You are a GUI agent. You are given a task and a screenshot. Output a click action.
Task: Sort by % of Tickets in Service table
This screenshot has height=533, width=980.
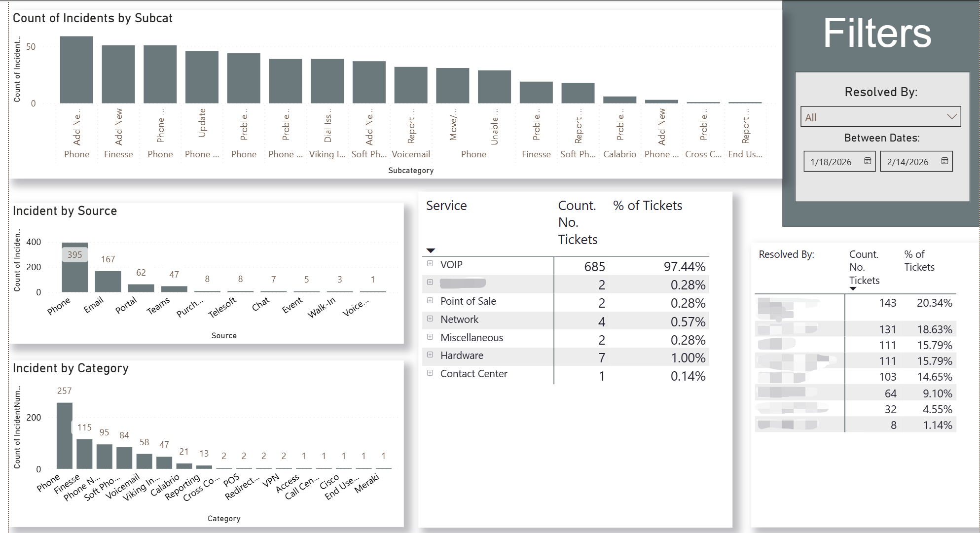tap(648, 206)
